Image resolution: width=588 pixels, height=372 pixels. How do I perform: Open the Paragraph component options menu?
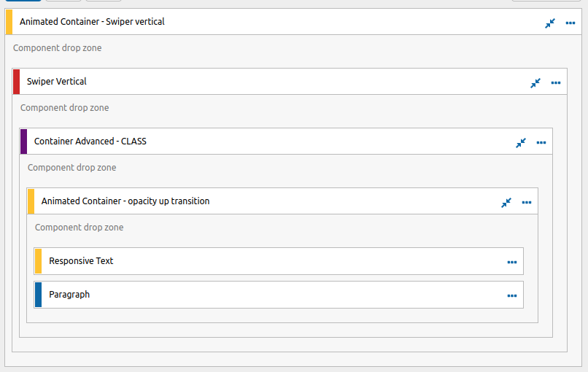[x=512, y=296]
